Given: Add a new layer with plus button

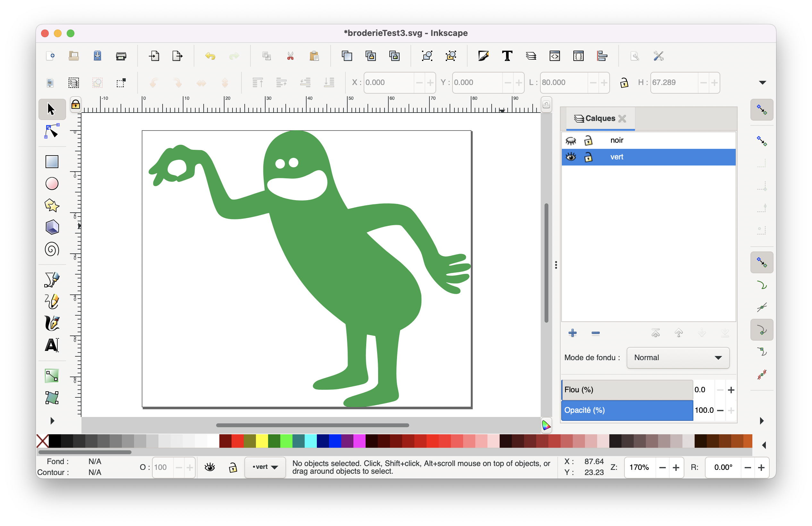Looking at the screenshot, I should pos(572,333).
